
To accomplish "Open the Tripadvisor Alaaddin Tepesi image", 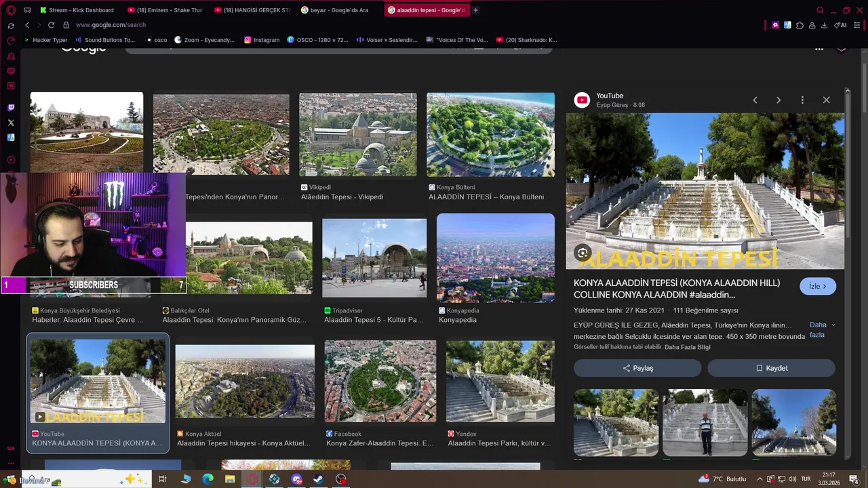I will point(374,258).
